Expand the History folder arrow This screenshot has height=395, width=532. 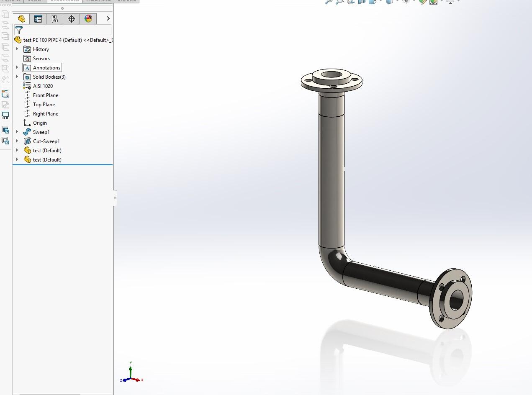tap(17, 49)
